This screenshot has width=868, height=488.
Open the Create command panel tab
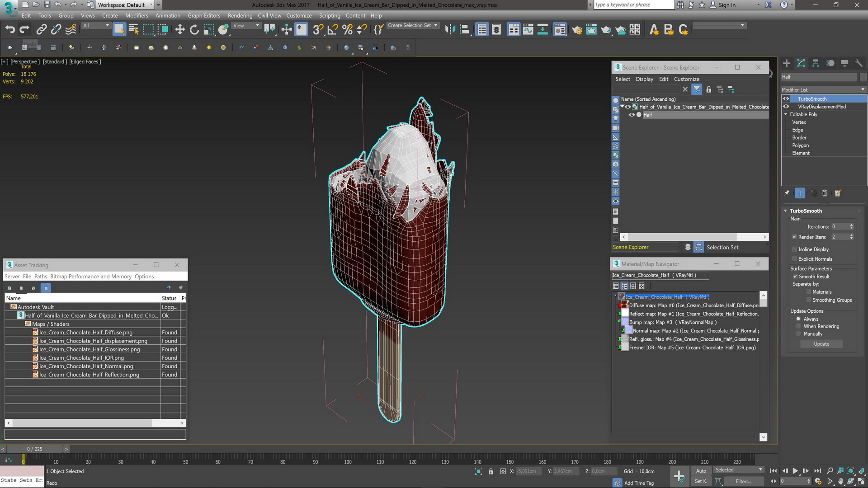787,63
